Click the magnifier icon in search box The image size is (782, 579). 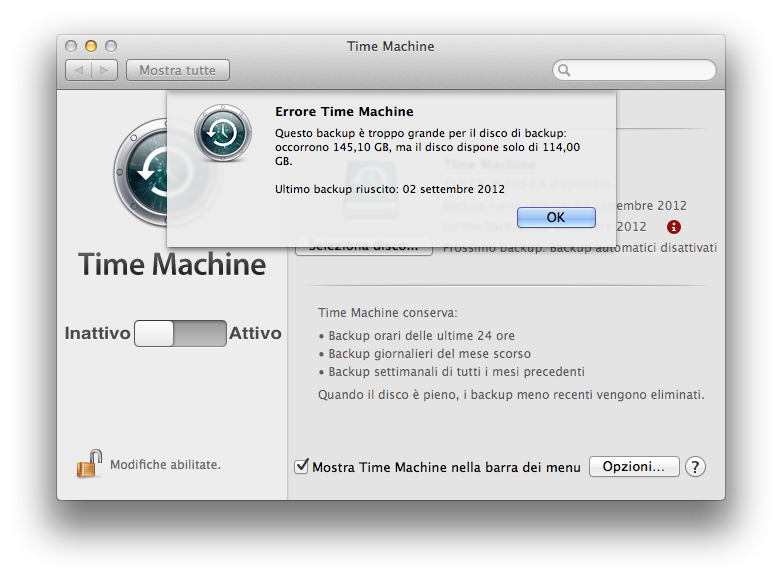pyautogui.click(x=565, y=71)
